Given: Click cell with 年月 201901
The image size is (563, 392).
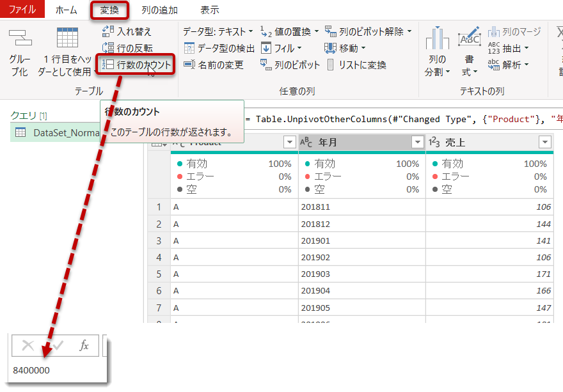Looking at the screenshot, I should 361,240.
